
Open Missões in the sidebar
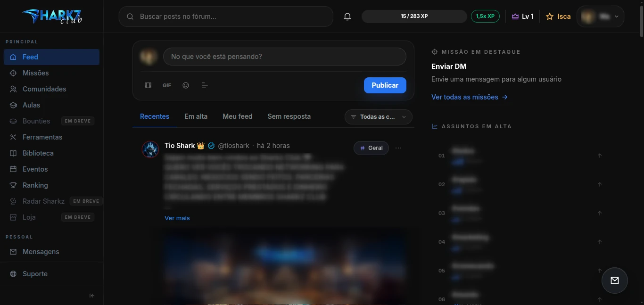coord(52,73)
